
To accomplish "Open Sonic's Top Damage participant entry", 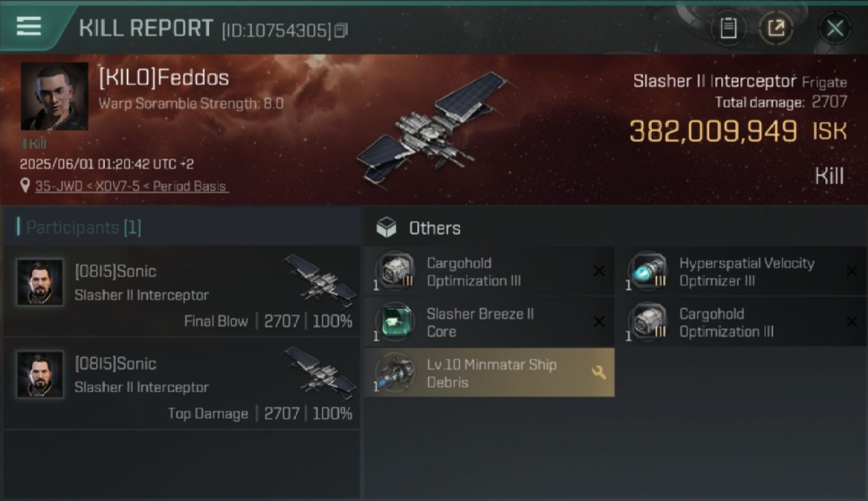I will click(182, 383).
